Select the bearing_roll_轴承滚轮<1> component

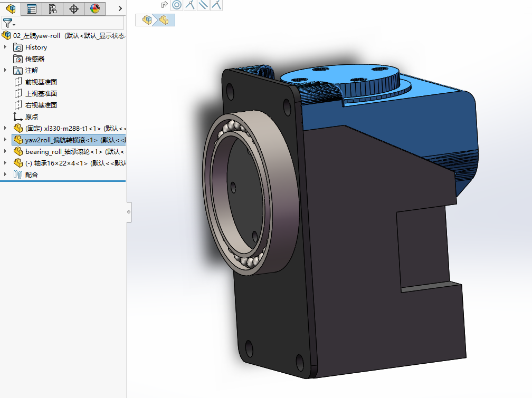(74, 151)
